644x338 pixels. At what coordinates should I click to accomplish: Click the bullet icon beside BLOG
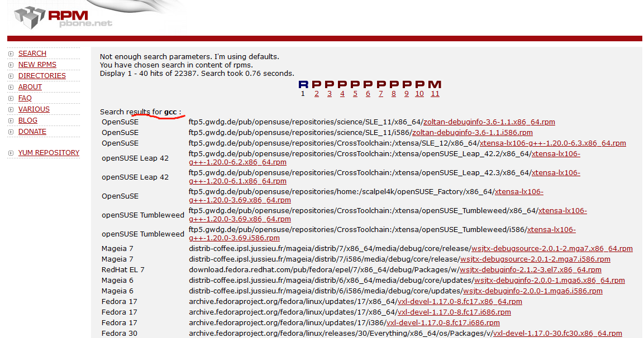11,120
